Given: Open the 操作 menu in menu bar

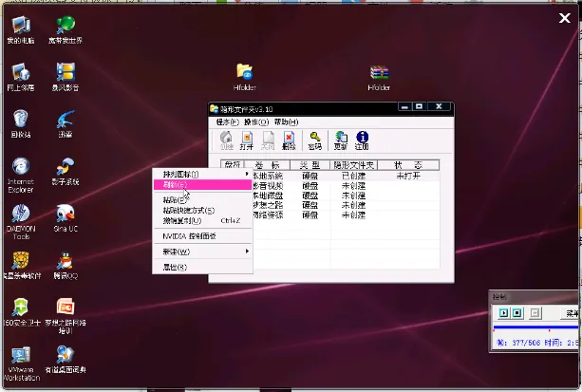Looking at the screenshot, I should coord(254,121).
